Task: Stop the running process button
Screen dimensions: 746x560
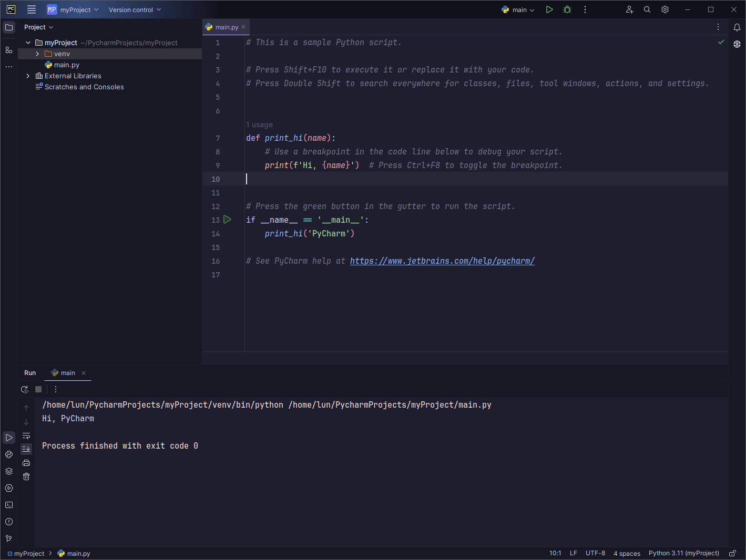Action: (38, 389)
